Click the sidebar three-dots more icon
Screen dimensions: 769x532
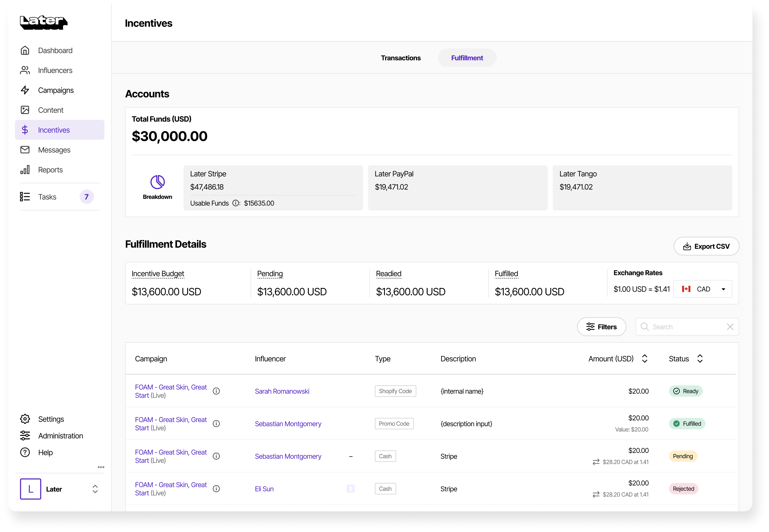(101, 467)
